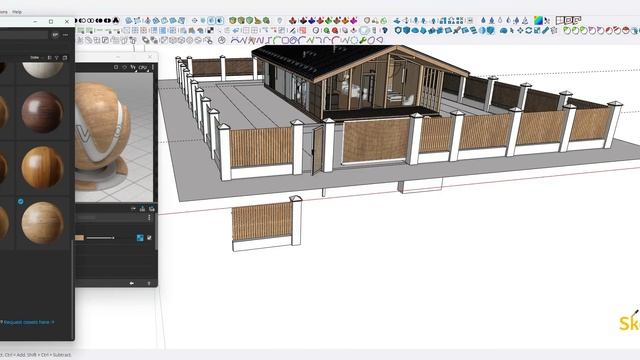
Task: Open the three-dot menu beside asset search bar
Action: pyautogui.click(x=66, y=35)
